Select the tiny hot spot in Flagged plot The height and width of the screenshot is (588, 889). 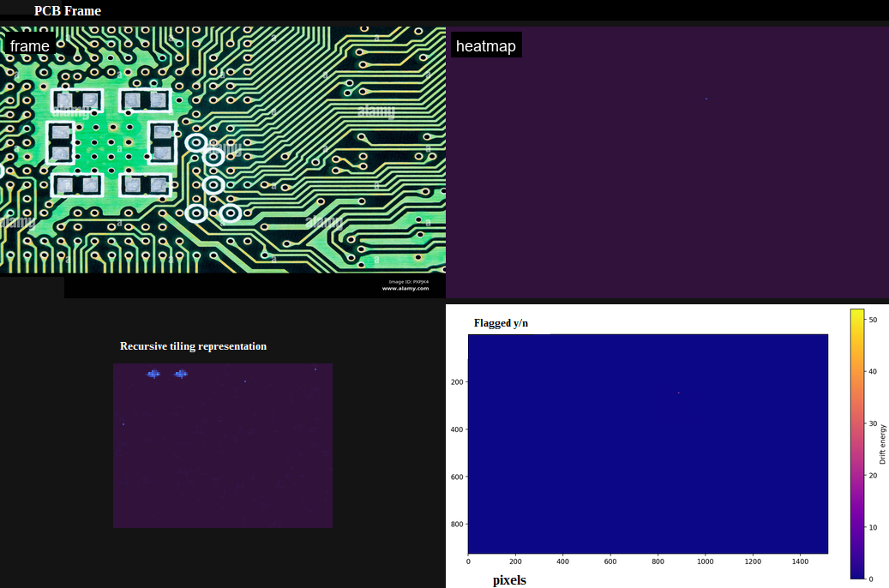pyautogui.click(x=678, y=393)
